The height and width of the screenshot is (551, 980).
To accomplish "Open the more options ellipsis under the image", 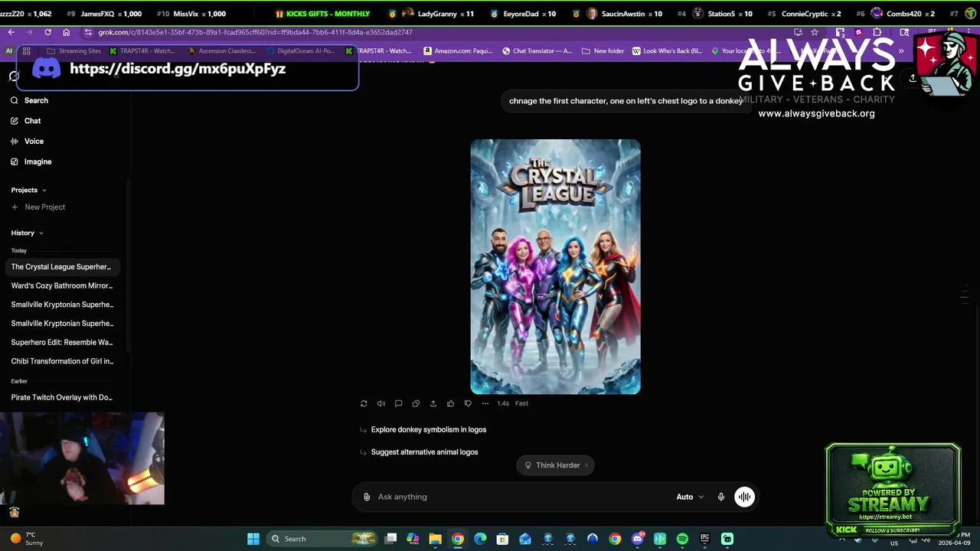I will (x=485, y=403).
